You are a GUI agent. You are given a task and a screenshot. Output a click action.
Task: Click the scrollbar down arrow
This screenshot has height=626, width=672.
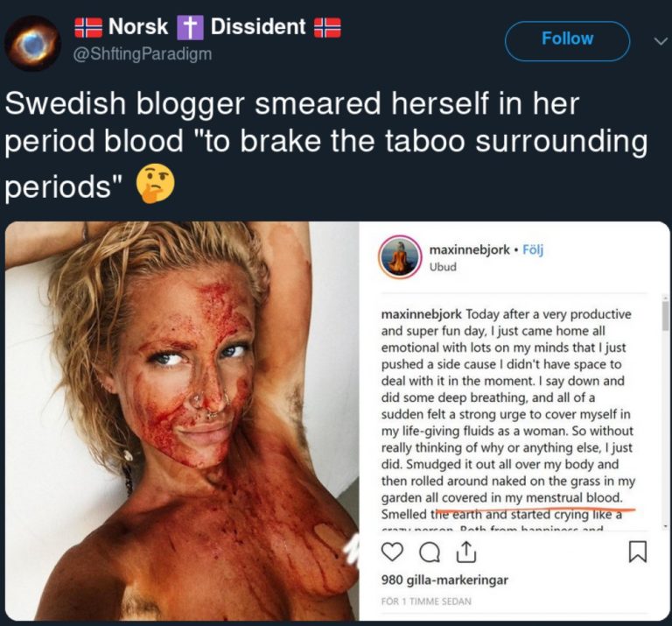pos(665,525)
